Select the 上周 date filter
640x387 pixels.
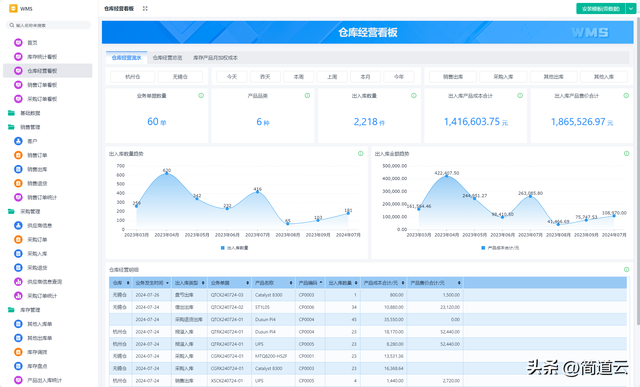coord(332,77)
